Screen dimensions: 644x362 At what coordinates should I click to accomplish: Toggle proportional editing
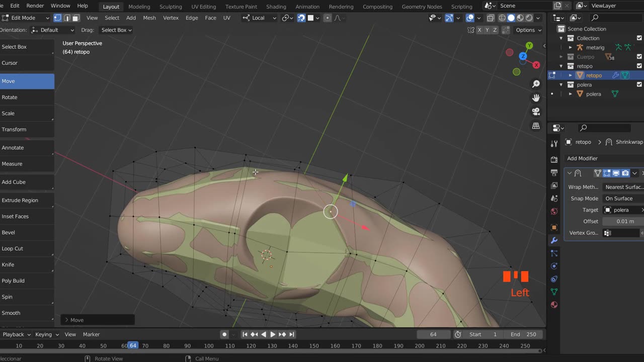pyautogui.click(x=327, y=18)
